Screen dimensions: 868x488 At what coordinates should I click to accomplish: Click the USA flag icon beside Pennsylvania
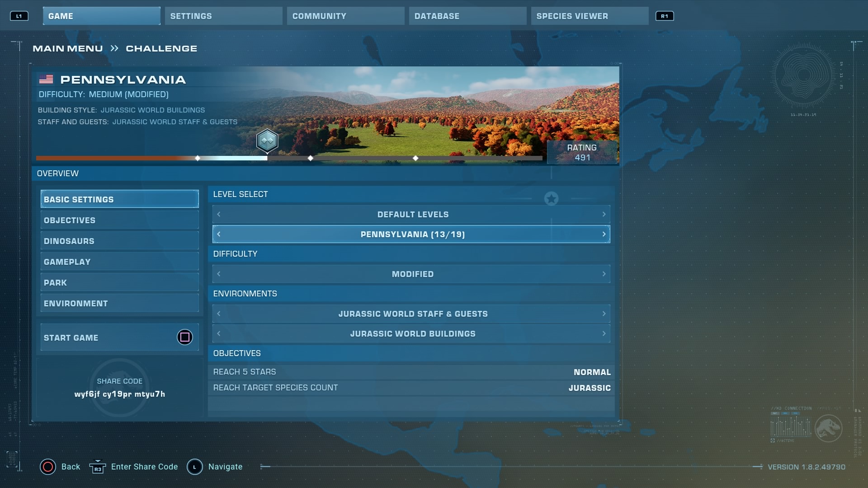(x=46, y=80)
